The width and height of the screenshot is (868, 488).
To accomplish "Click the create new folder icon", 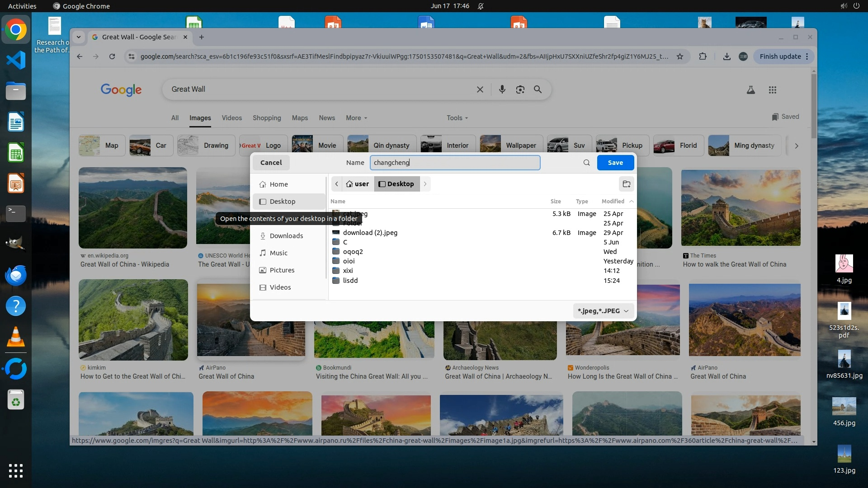I will pos(626,184).
